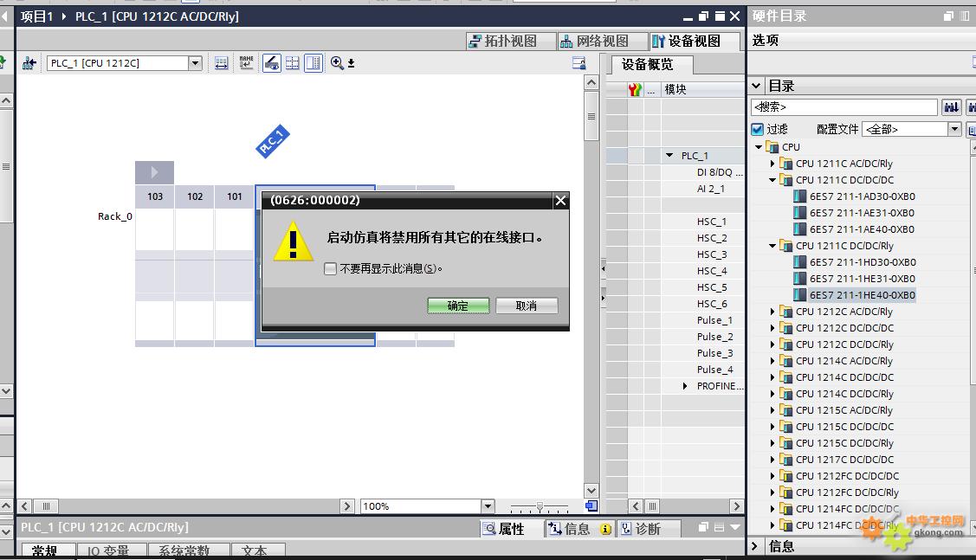
Task: Select CPU 1215C DC/DC/Rly in catalog
Action: point(844,443)
